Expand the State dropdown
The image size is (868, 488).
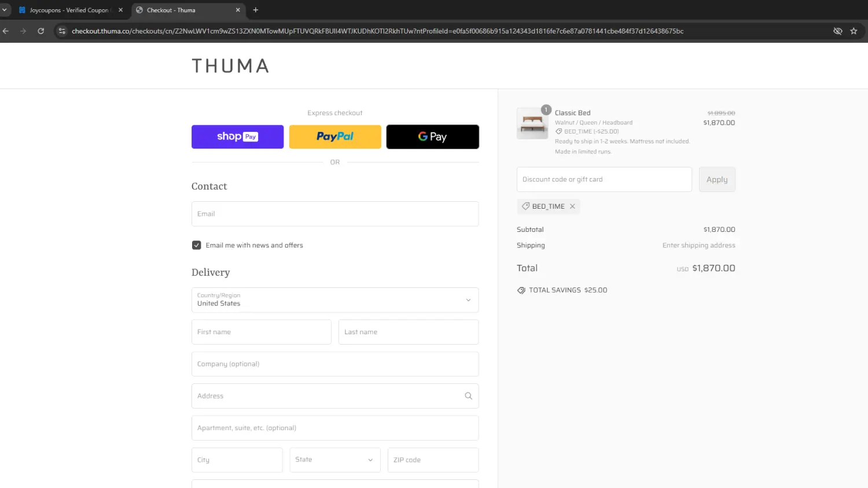click(334, 460)
